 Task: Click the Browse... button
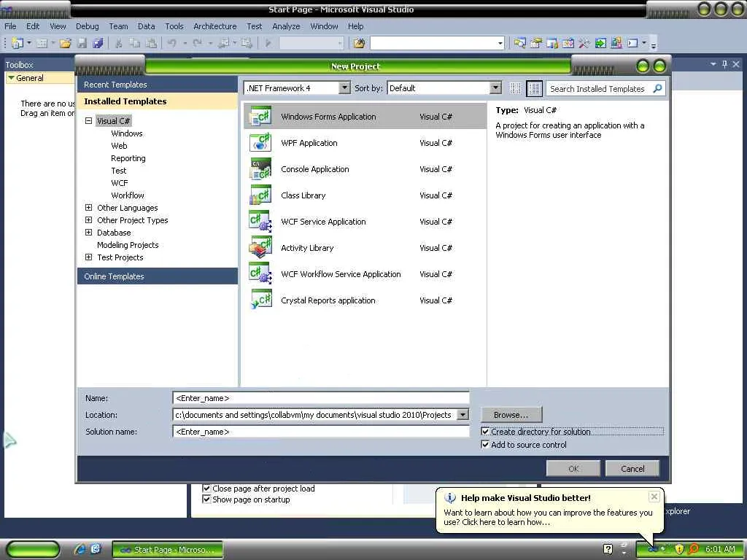click(x=511, y=415)
